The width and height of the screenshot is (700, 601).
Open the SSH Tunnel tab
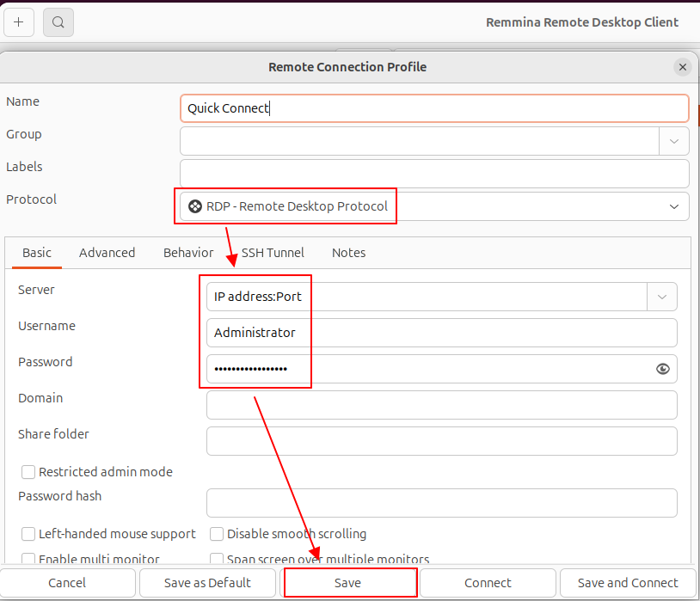273,253
